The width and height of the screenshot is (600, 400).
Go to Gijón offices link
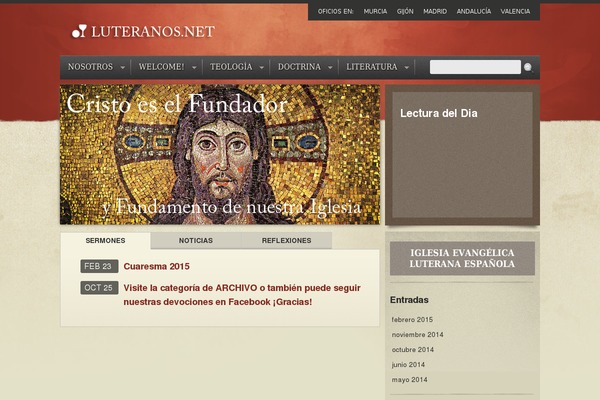(405, 11)
